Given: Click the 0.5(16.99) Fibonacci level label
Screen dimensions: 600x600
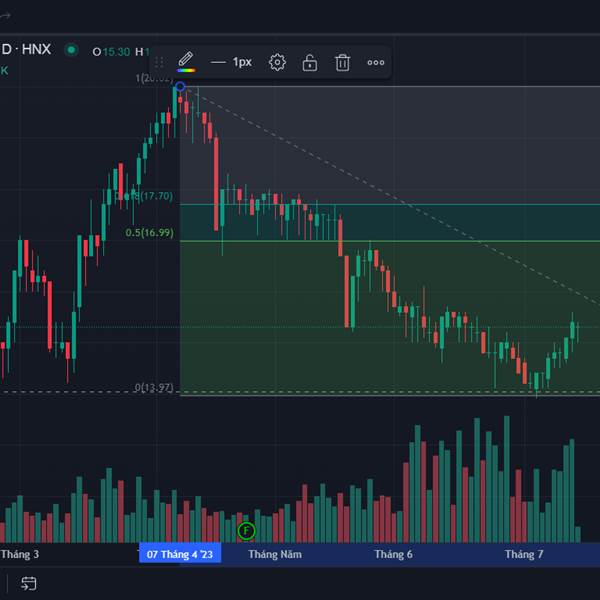Looking at the screenshot, I should [x=150, y=233].
